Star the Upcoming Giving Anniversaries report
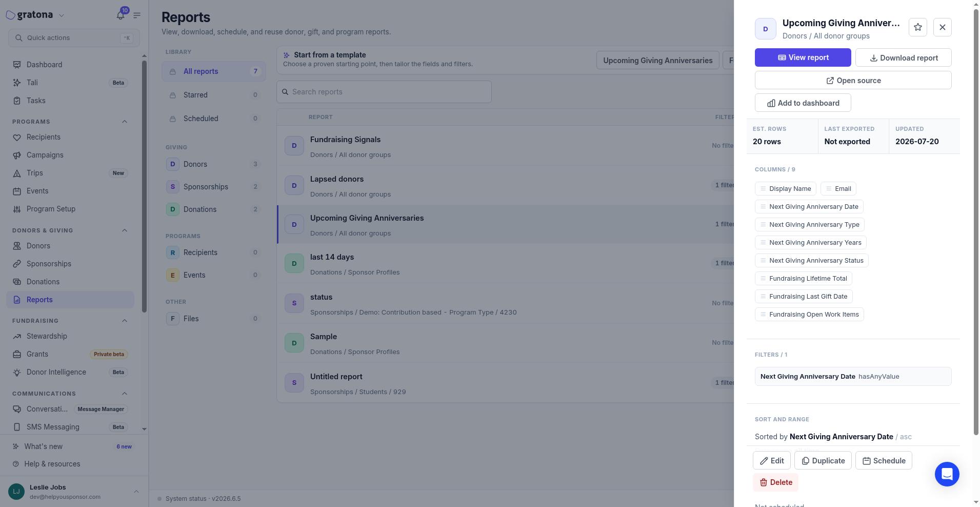This screenshot has width=980, height=507. tap(917, 27)
